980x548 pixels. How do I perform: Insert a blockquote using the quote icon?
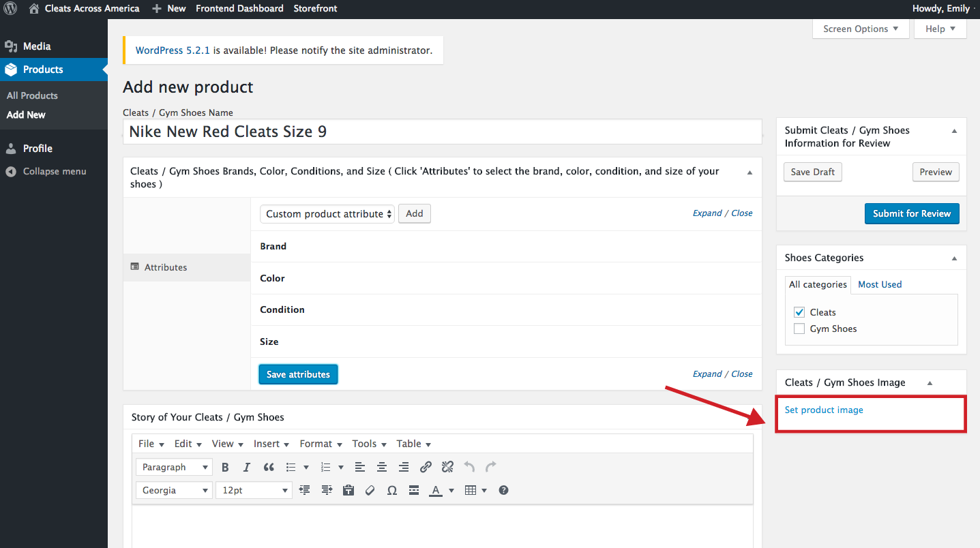(269, 467)
